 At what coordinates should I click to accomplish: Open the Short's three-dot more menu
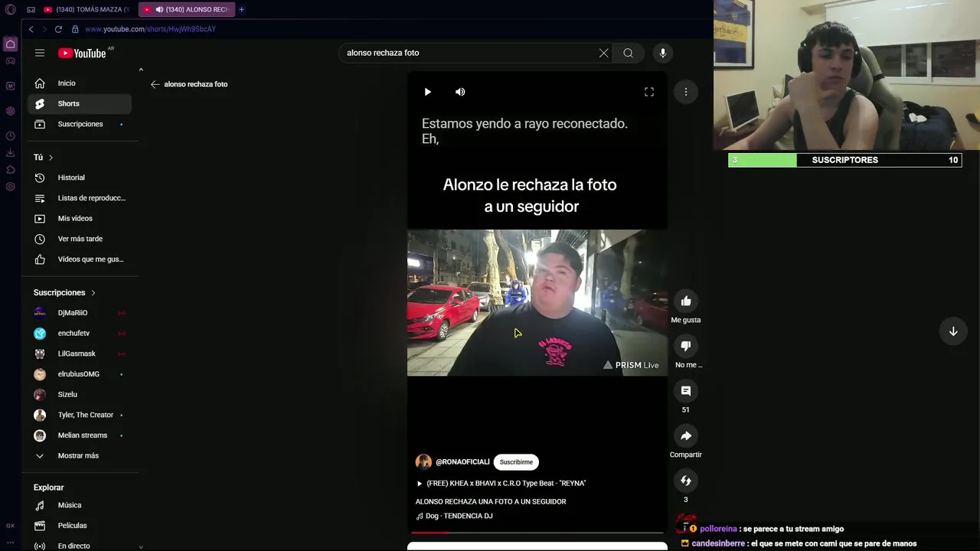686,92
